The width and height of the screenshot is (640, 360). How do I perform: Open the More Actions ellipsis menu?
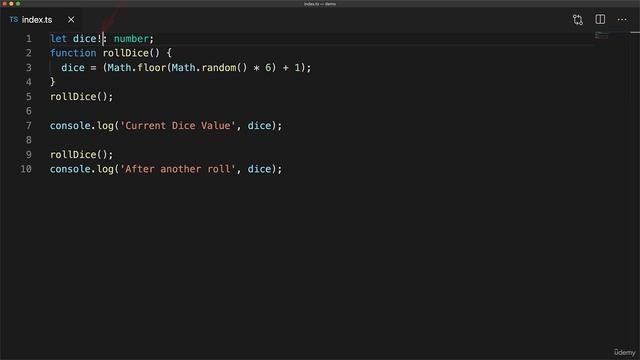coord(622,20)
